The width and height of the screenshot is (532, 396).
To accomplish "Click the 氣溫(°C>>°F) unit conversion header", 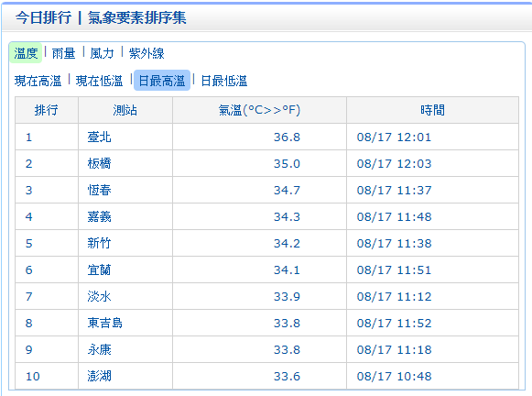I will pos(259,110).
